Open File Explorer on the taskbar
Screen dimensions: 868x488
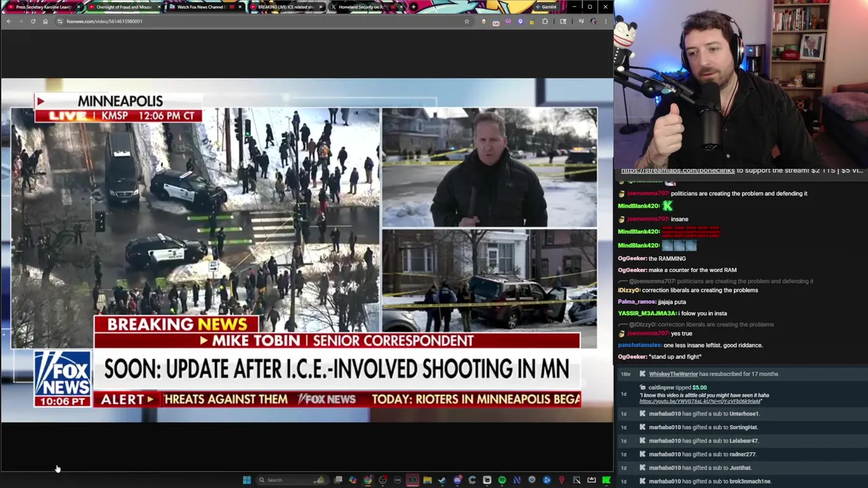427,480
